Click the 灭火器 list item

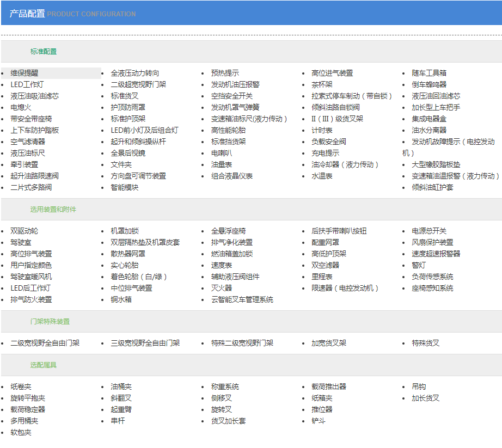click(x=222, y=288)
